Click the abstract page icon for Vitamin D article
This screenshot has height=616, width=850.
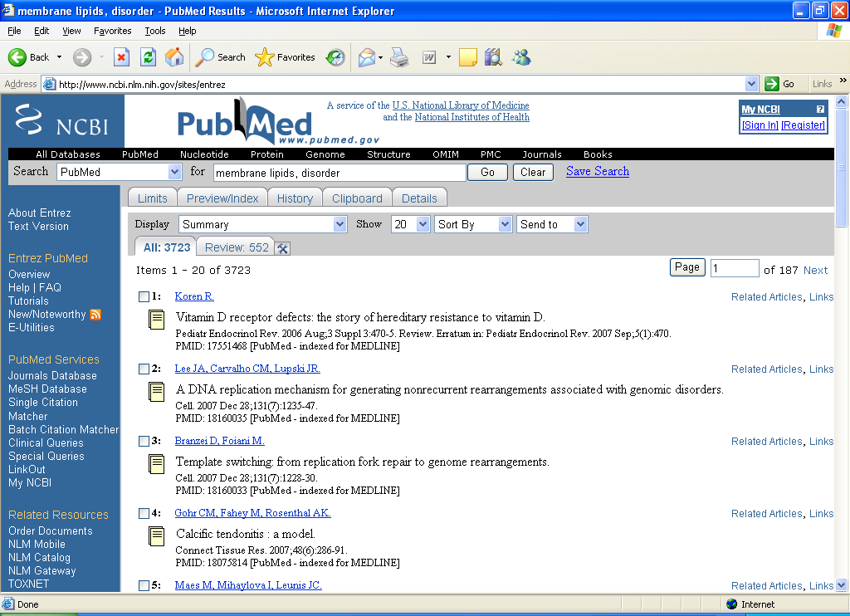coord(157,320)
